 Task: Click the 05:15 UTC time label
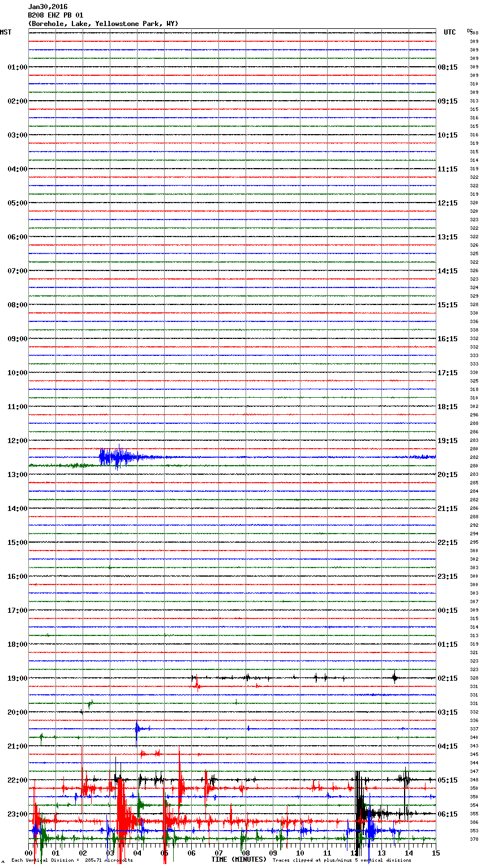click(x=448, y=780)
